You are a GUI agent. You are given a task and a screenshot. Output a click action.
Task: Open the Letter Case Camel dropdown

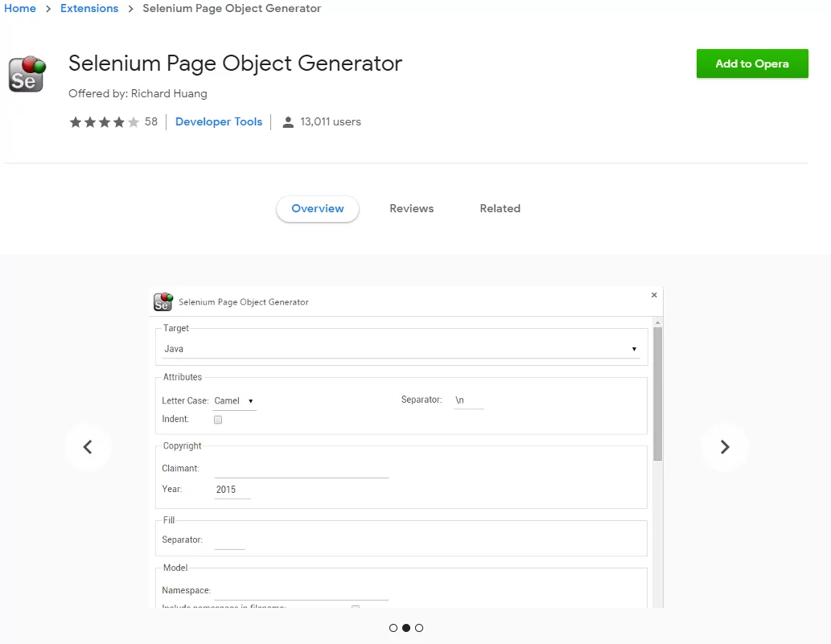(x=234, y=401)
